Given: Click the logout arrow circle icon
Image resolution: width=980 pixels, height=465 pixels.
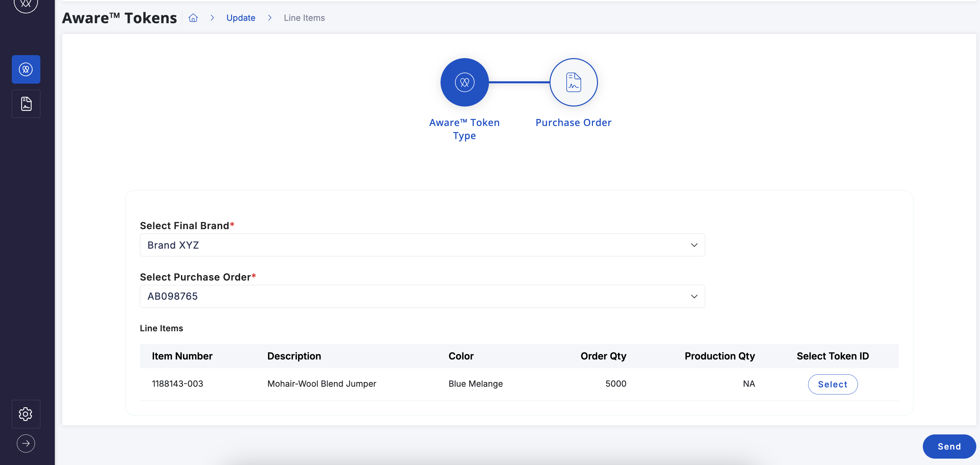Looking at the screenshot, I should click(26, 443).
